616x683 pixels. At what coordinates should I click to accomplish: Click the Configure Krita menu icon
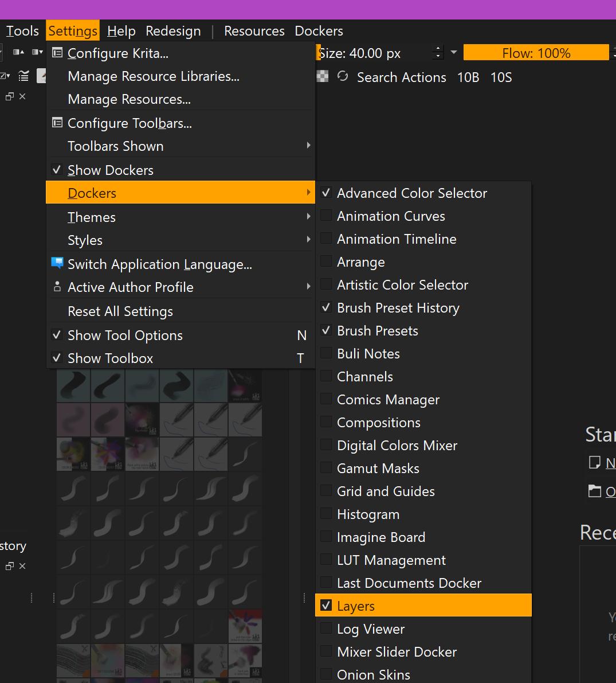pos(57,53)
